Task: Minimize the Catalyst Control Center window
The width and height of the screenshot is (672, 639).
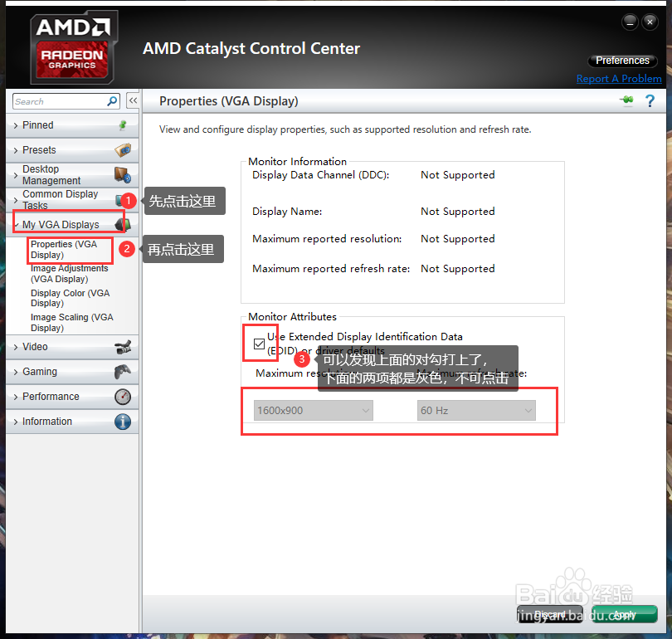Action: click(630, 22)
